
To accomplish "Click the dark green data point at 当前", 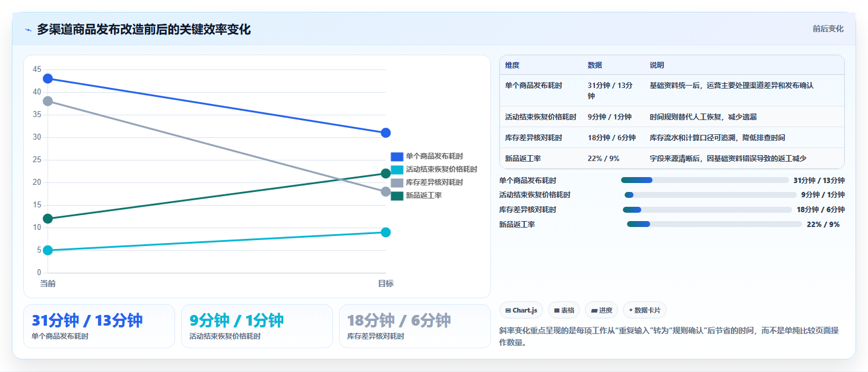I will 48,219.
